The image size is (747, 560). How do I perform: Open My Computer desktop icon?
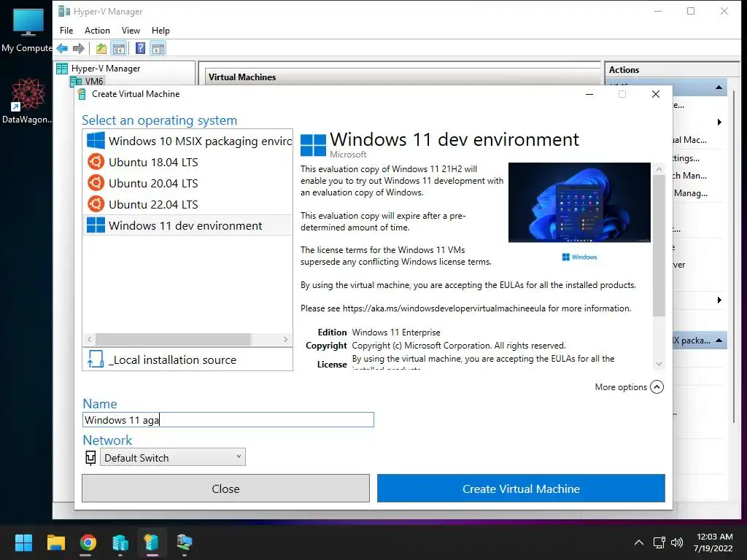click(27, 29)
